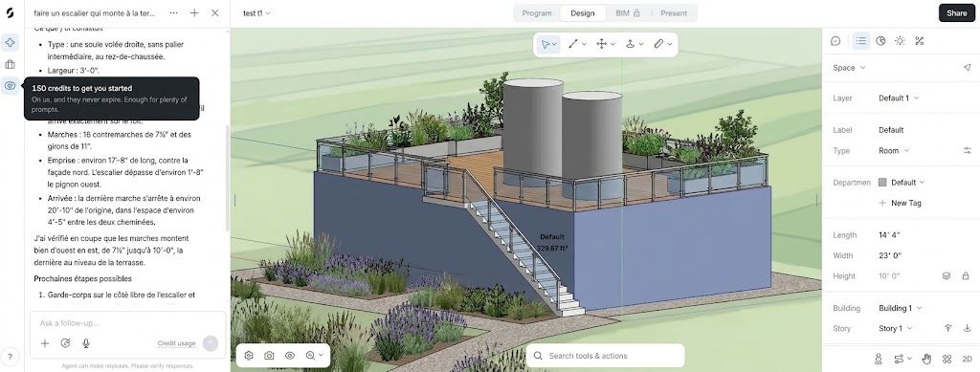Start a new chat with the plus icon
The image size is (980, 372).
coord(194,12)
